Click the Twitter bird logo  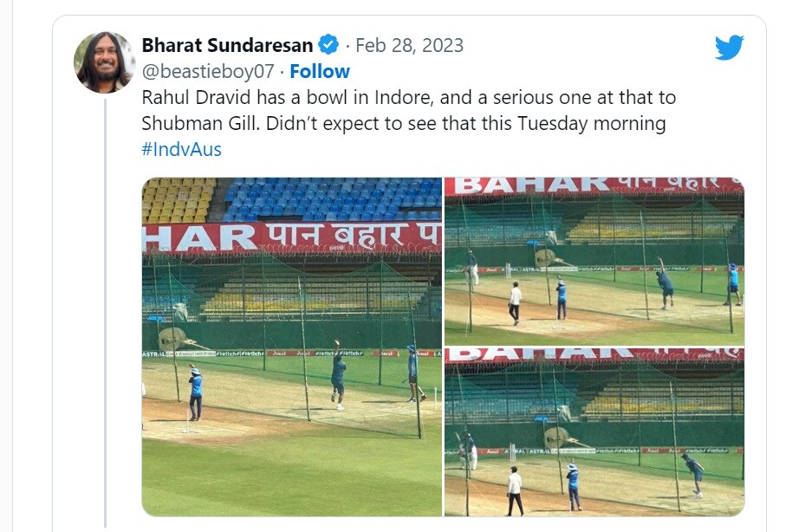click(x=729, y=48)
